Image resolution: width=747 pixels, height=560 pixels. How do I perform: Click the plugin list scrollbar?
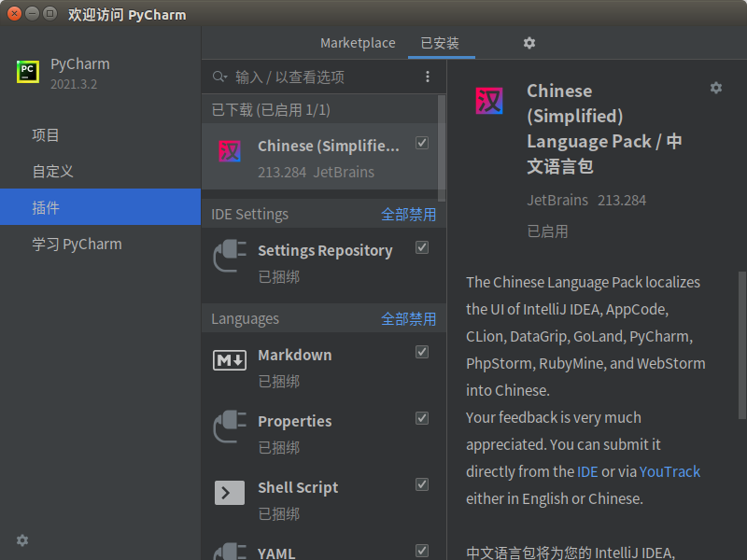click(x=442, y=147)
